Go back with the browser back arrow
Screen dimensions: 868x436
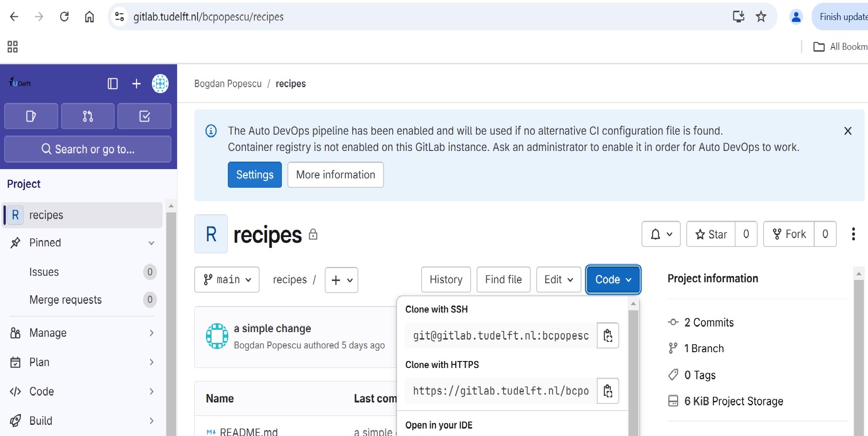14,17
